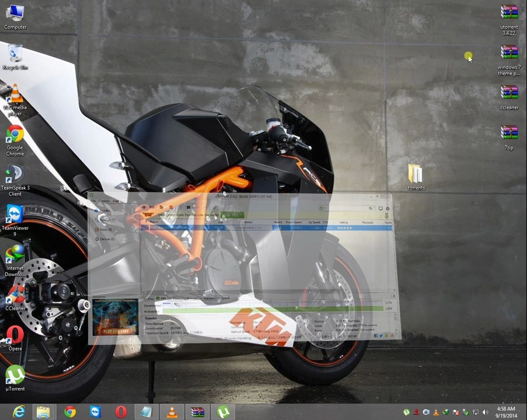Select the Internet Download Manager desktop shortcut

(15, 261)
